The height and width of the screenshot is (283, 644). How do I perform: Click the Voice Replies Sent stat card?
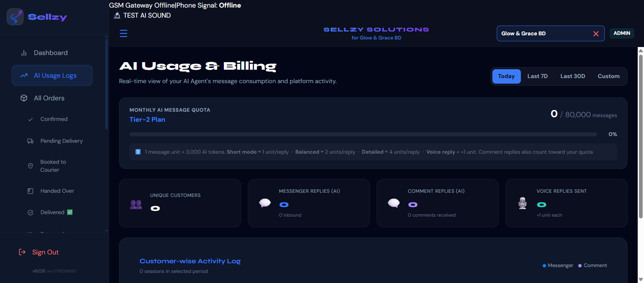[x=566, y=203]
